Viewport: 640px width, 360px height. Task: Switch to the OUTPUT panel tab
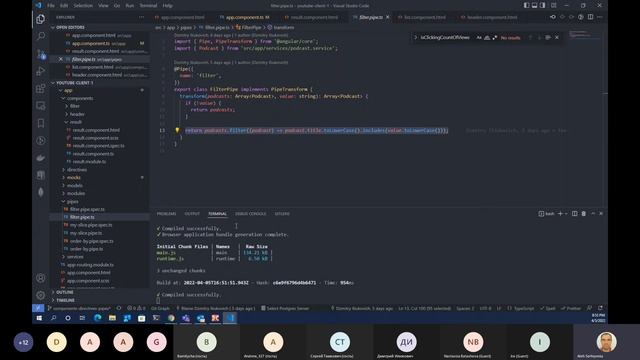(x=192, y=214)
